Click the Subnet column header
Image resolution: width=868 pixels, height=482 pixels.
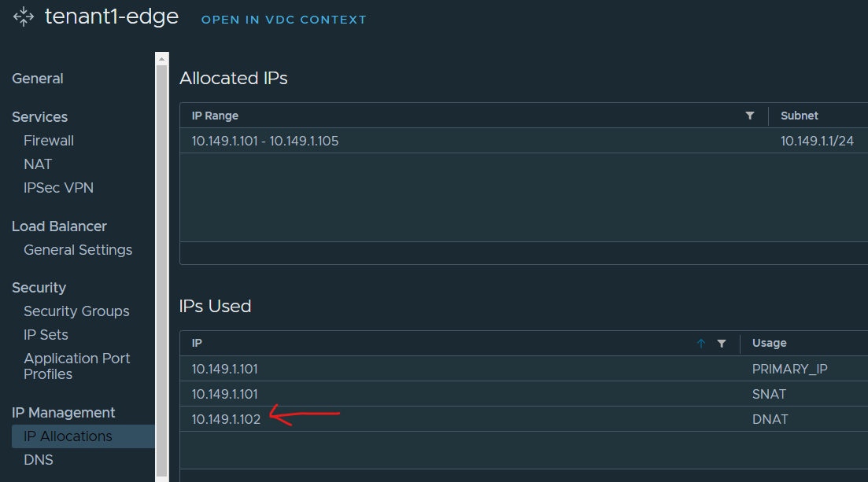[800, 116]
